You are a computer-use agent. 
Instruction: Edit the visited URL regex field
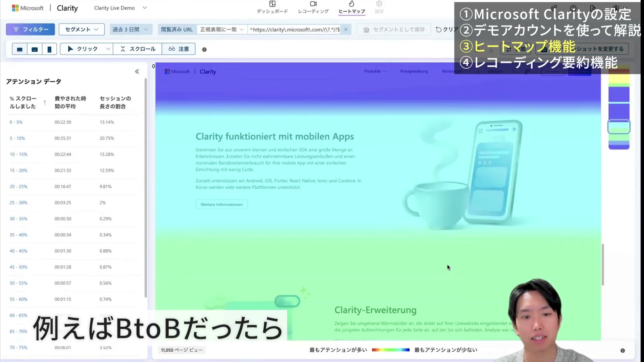[x=294, y=29]
